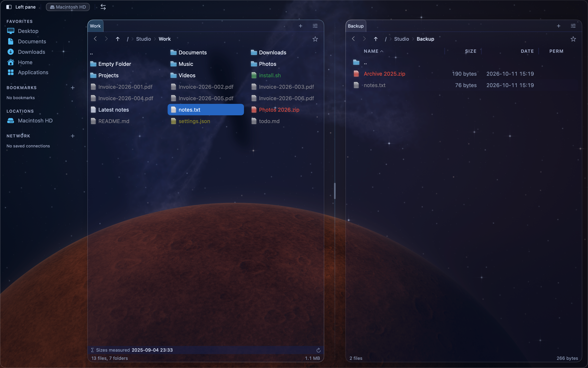This screenshot has height=368, width=588.
Task: Switch to the Backup tab
Action: coord(356,26)
